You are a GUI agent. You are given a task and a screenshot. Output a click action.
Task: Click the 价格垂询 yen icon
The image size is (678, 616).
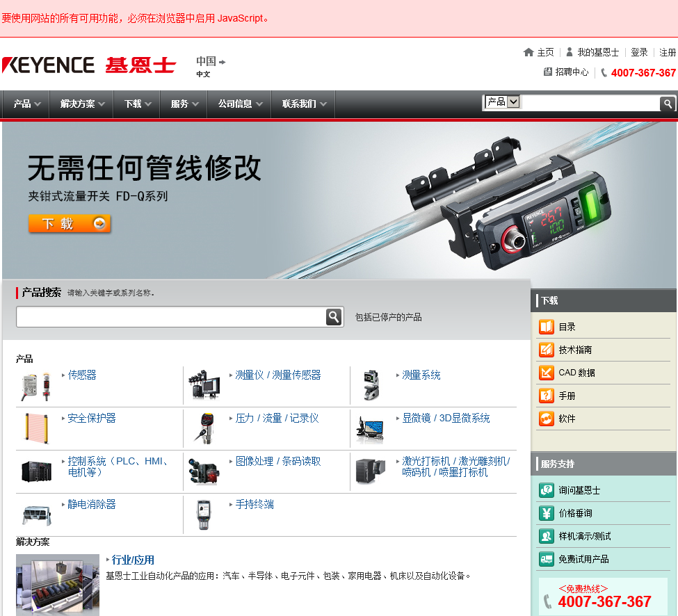547,513
